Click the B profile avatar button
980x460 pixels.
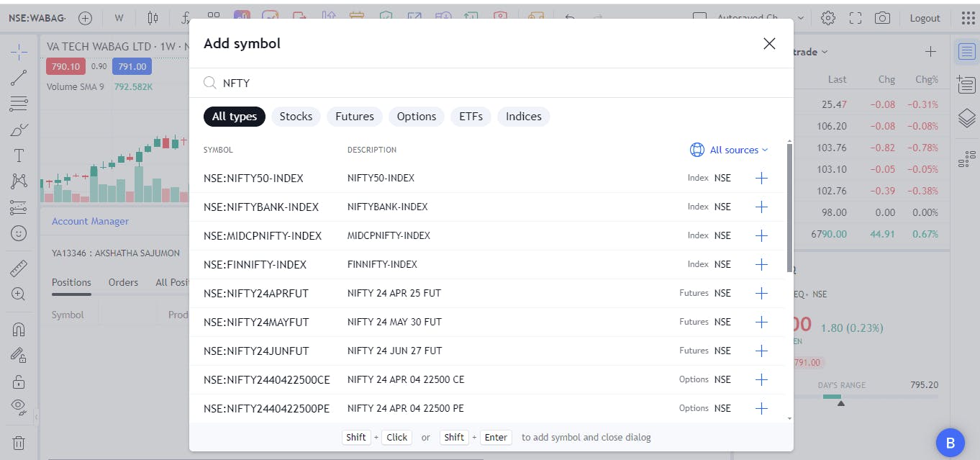[950, 443]
